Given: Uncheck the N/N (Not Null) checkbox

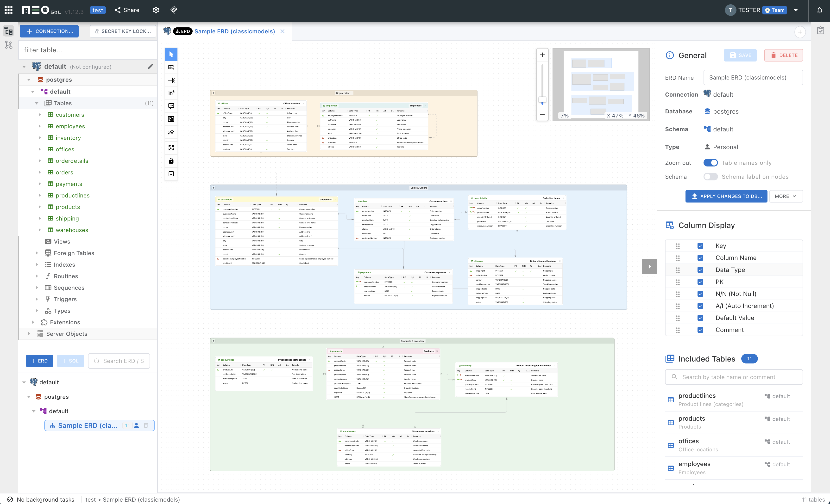Looking at the screenshot, I should [700, 294].
